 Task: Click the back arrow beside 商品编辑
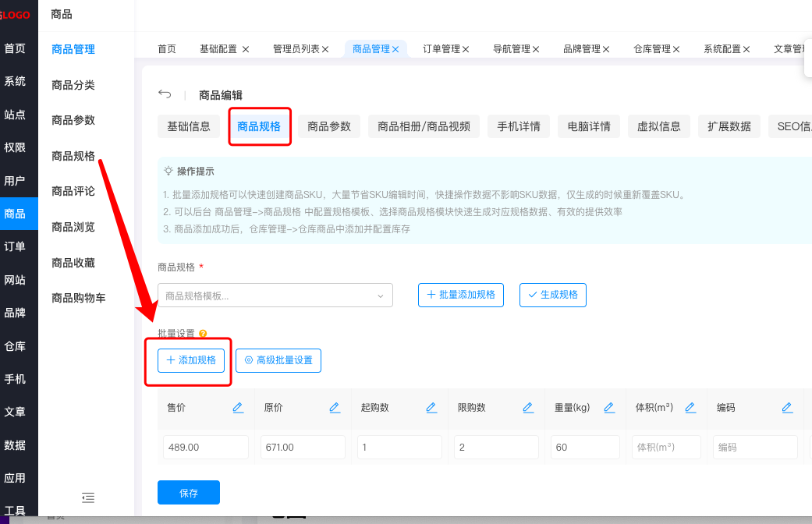[165, 94]
